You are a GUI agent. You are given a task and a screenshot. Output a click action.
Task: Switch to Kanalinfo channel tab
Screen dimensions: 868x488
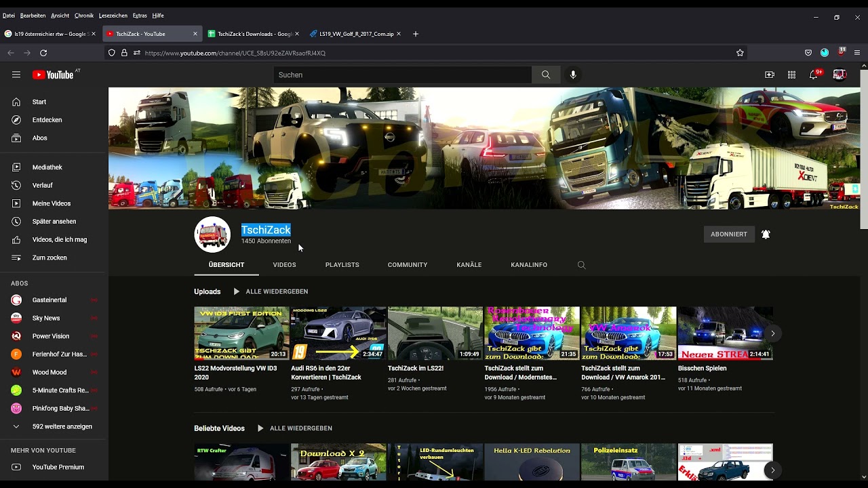pyautogui.click(x=529, y=265)
